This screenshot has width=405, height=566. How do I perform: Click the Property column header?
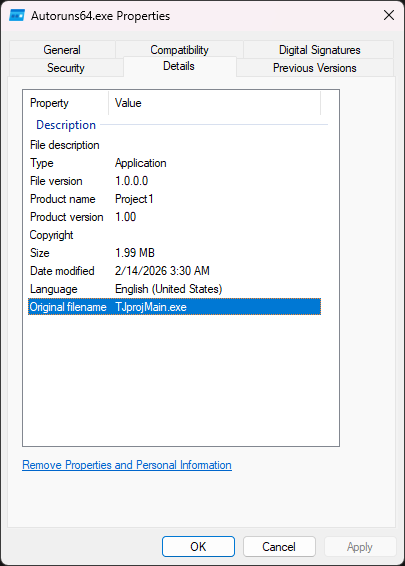66,103
